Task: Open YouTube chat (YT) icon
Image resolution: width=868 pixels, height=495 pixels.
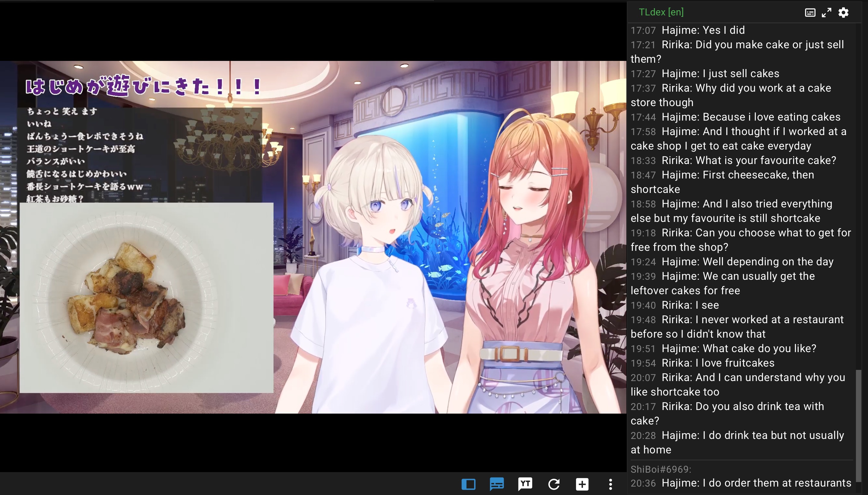Action: coord(525,484)
